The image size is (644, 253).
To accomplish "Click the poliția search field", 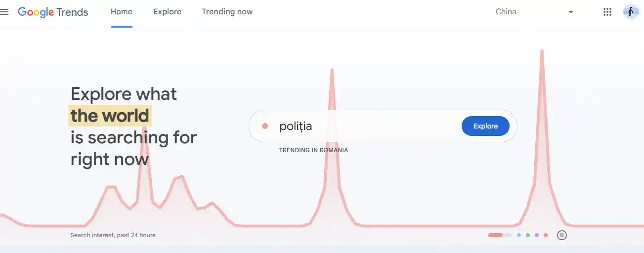I will click(366, 126).
